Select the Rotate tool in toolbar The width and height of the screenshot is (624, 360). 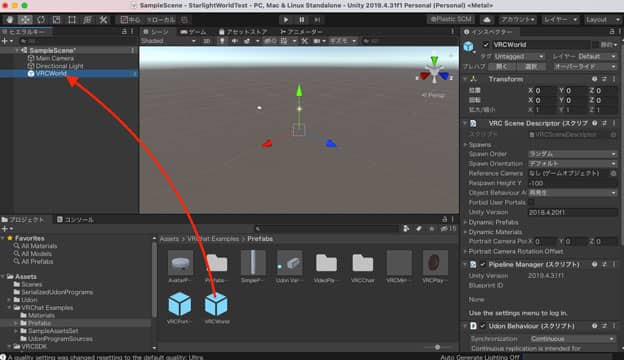(x=41, y=19)
